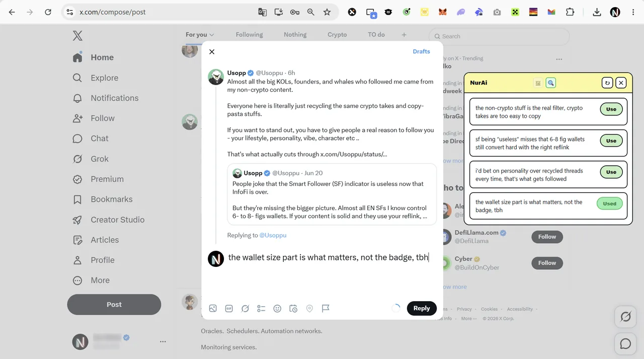The width and height of the screenshot is (644, 359).
Task: Open Chat in the left sidebar
Action: (x=91, y=138)
